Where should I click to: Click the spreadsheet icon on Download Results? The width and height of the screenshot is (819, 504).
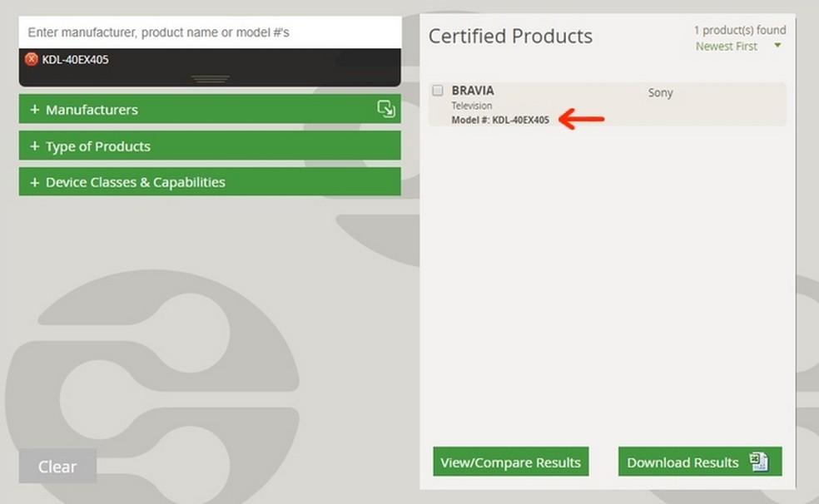(758, 462)
